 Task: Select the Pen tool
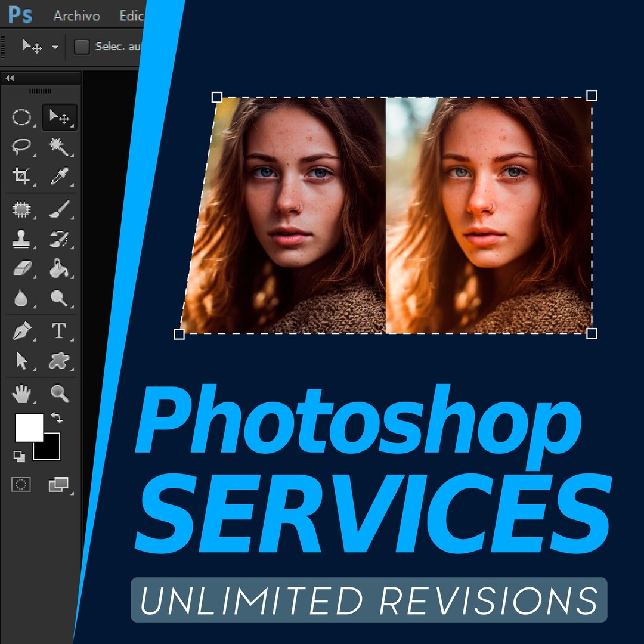point(23,332)
